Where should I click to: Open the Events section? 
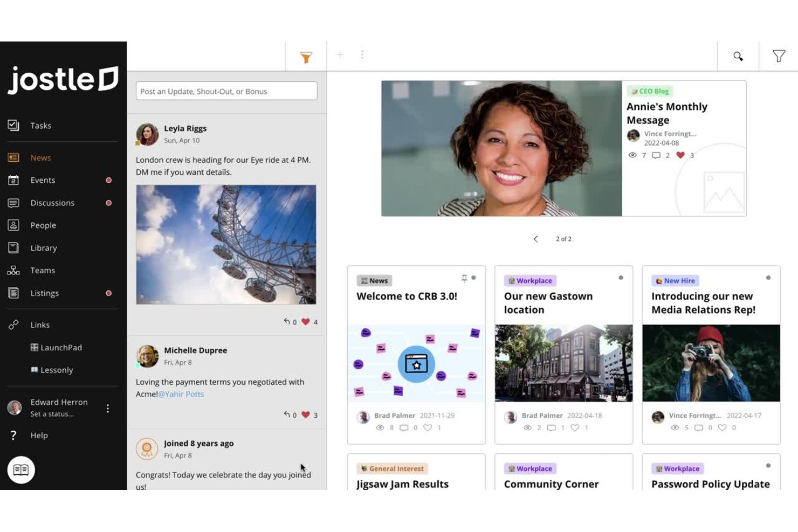point(43,180)
